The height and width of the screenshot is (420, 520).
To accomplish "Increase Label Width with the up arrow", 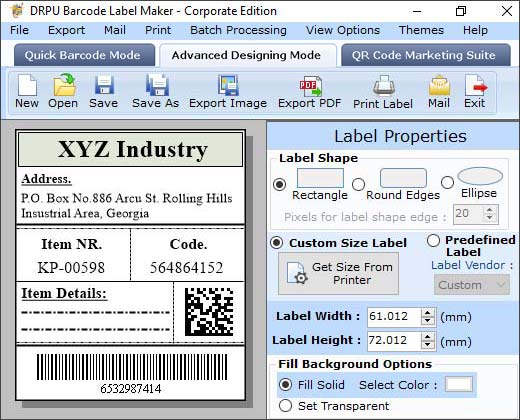I will (x=428, y=313).
